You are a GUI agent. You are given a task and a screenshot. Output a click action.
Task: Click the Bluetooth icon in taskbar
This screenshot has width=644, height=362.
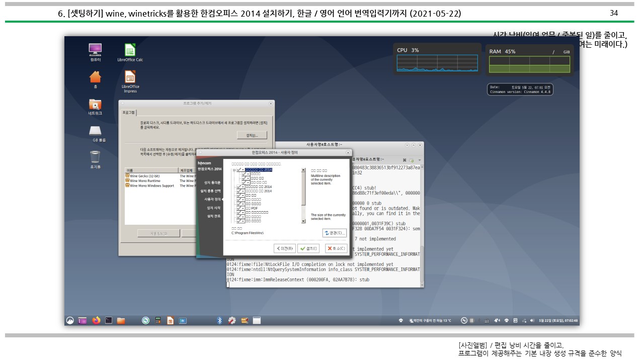coord(219,320)
